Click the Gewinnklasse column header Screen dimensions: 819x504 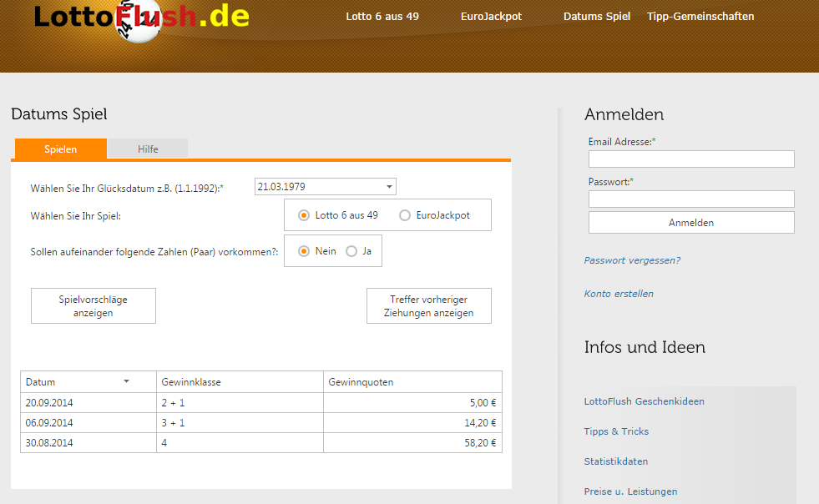point(240,382)
